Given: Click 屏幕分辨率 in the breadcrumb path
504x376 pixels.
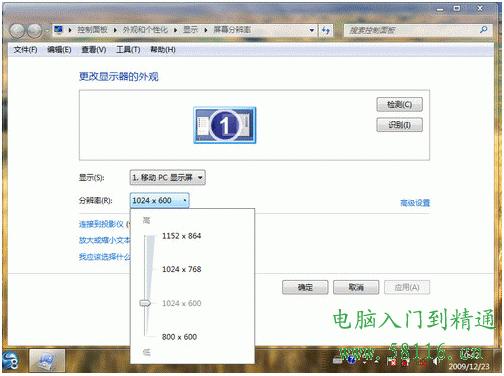Looking at the screenshot, I should click(x=232, y=30).
